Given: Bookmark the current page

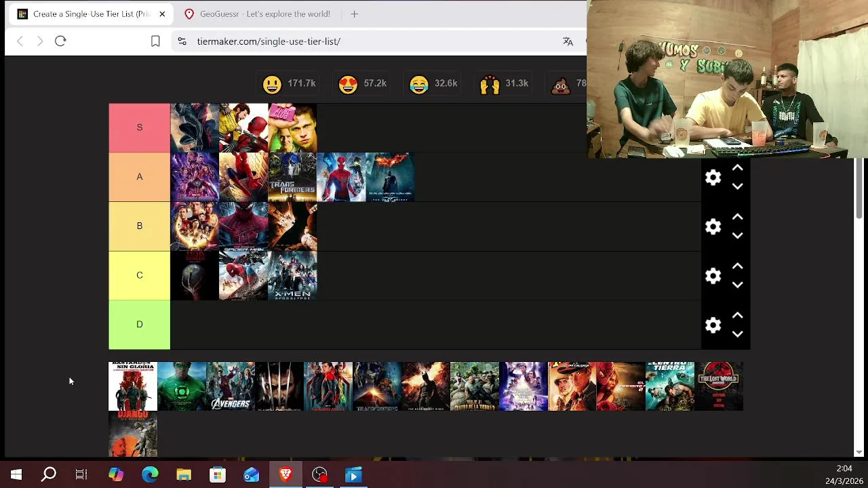Looking at the screenshot, I should [x=155, y=41].
